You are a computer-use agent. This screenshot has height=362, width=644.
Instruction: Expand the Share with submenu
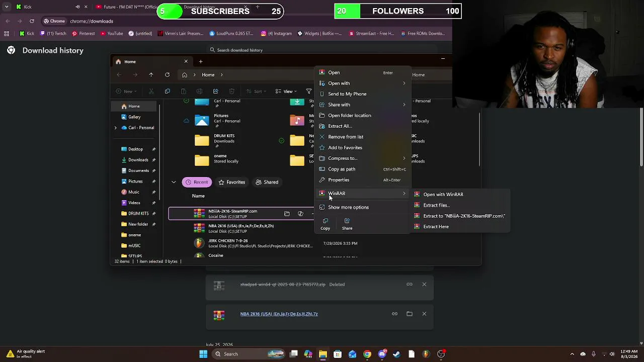coord(362,105)
